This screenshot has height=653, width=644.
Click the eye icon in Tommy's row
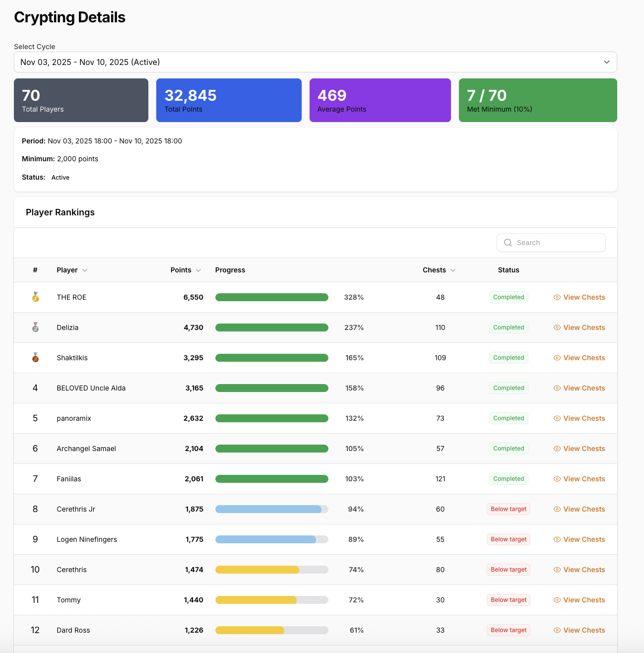[557, 600]
